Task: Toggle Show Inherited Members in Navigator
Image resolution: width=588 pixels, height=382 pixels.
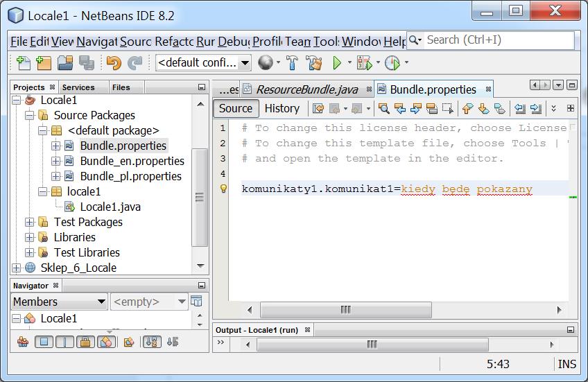Action: coord(23,342)
